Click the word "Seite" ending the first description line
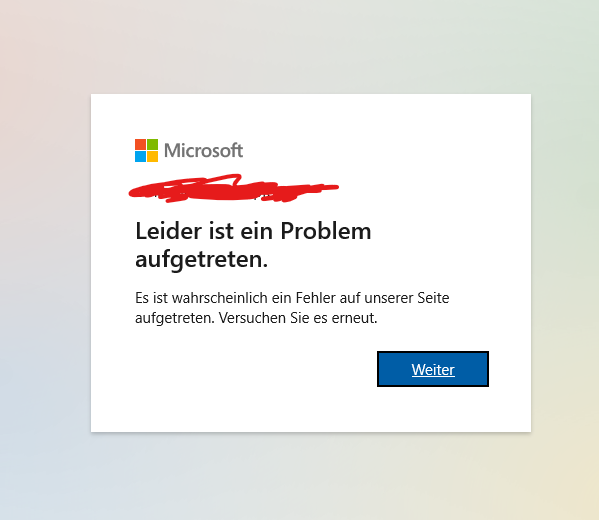The height and width of the screenshot is (520, 599). (433, 298)
